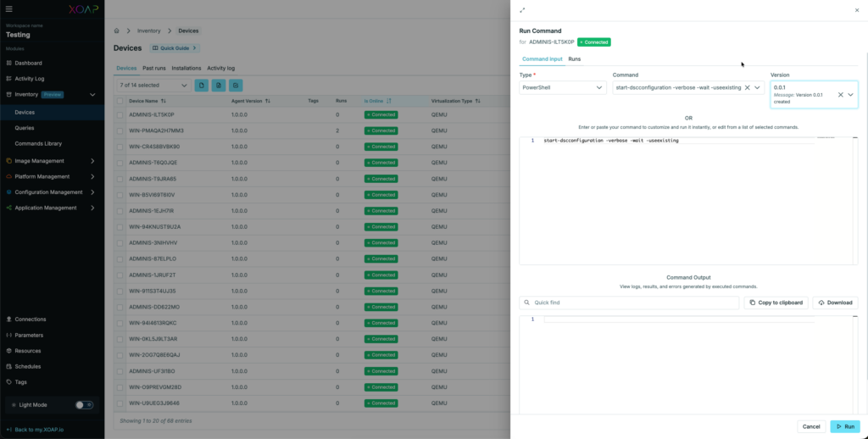Clear the Version 0.0.1 selection

point(840,95)
